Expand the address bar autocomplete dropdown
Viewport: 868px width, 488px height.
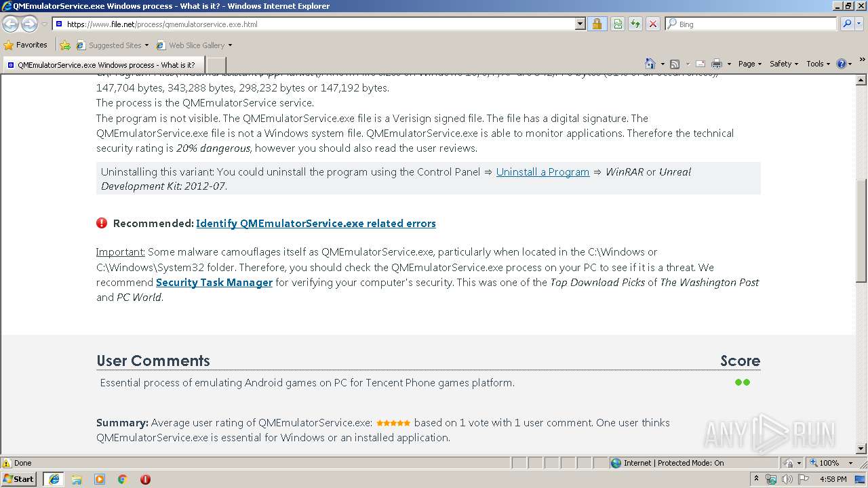tap(580, 24)
